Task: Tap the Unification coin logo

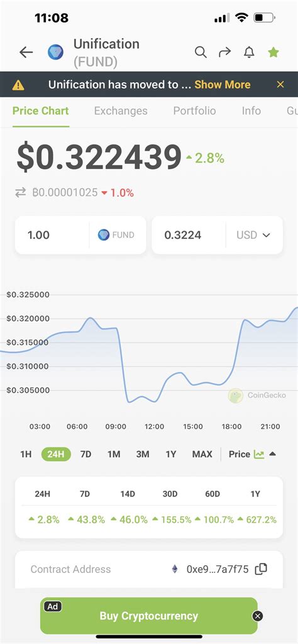Action: point(55,52)
